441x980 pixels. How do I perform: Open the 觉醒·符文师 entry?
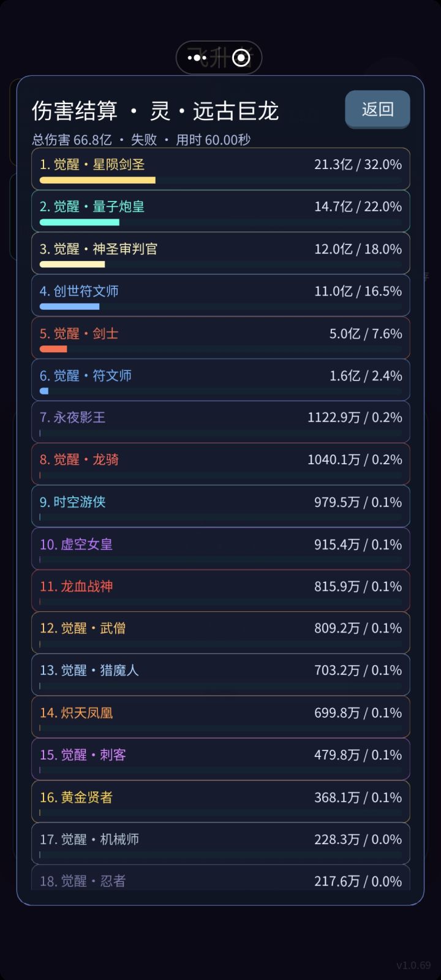221,380
